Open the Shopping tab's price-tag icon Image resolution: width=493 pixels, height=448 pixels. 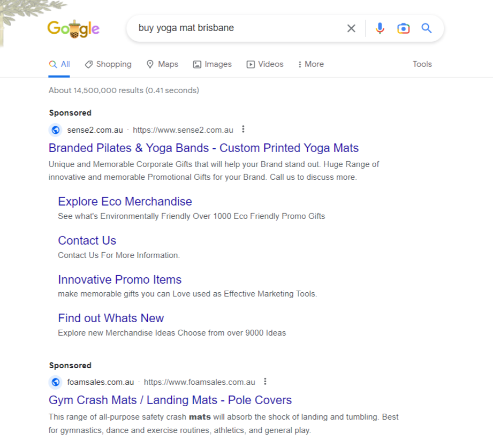click(88, 64)
